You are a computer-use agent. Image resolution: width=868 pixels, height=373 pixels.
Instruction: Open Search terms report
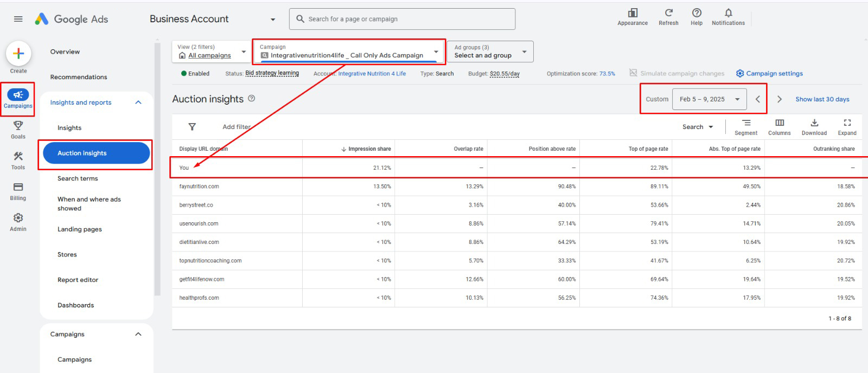(78, 178)
